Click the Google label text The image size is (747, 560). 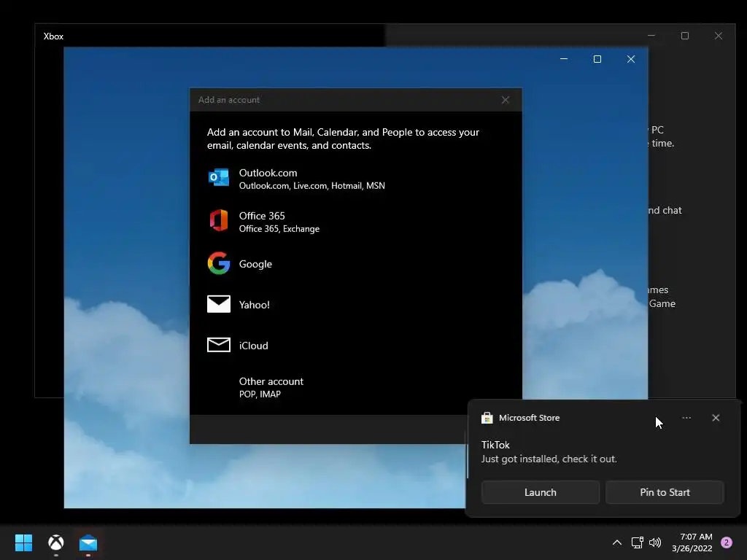(x=255, y=264)
